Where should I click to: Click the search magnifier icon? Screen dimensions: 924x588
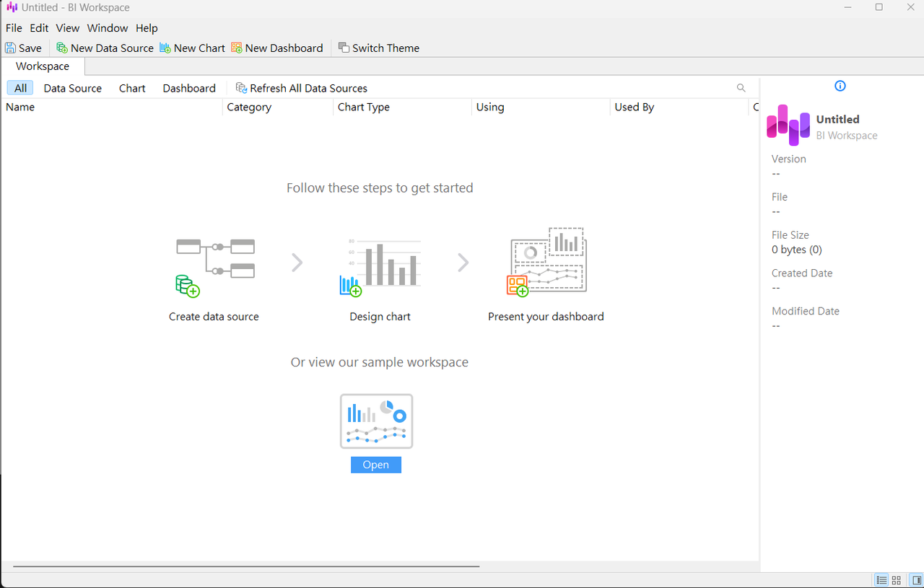[741, 88]
